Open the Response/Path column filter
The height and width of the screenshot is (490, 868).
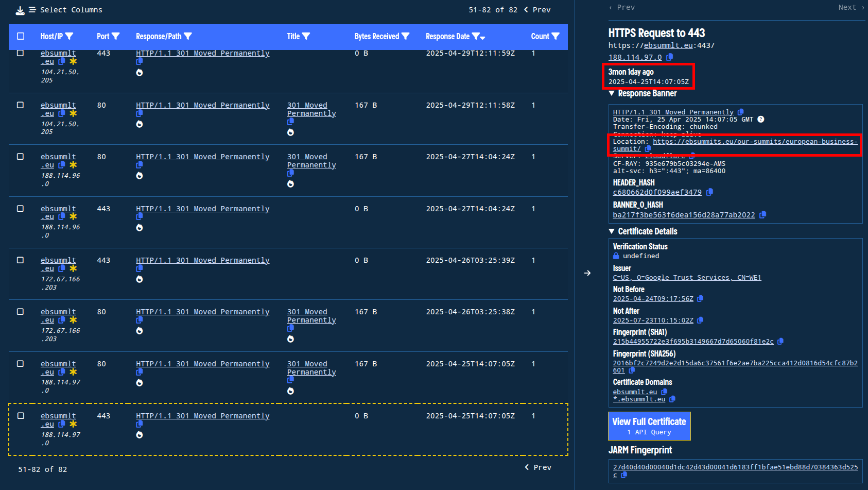[x=188, y=36]
